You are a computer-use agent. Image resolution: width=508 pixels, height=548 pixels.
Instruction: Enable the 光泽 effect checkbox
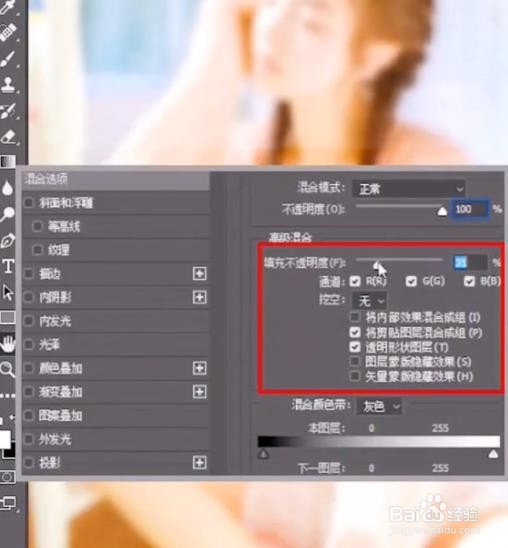coord(29,345)
